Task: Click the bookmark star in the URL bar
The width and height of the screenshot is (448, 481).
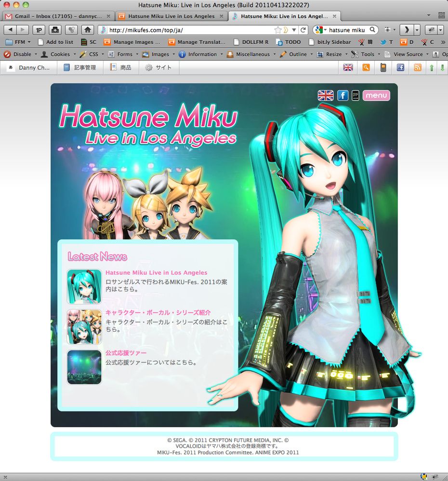Action: pos(278,30)
